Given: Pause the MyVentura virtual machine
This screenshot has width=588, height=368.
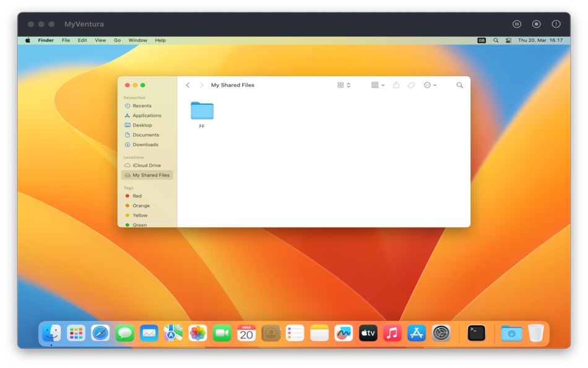Looking at the screenshot, I should 517,24.
